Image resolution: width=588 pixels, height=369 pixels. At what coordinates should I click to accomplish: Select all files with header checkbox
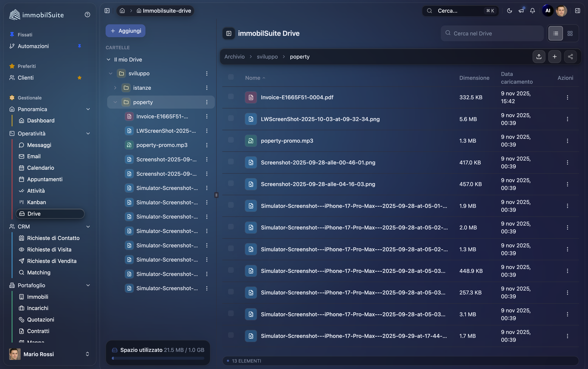(x=231, y=77)
